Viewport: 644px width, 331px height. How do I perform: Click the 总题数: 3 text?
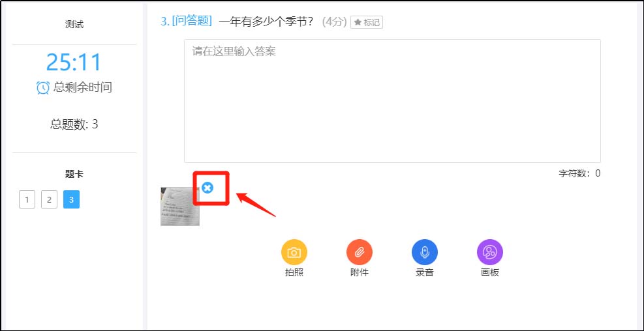74,124
